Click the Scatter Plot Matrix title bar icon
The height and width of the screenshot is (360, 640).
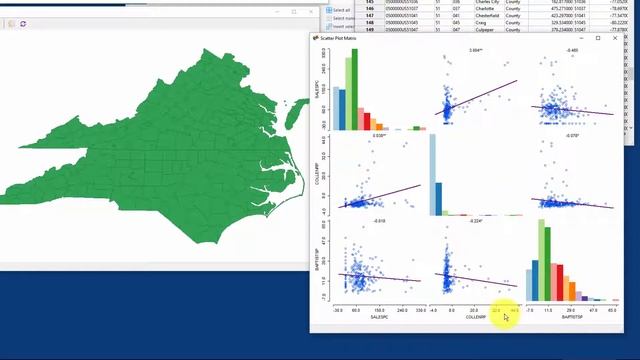[x=315, y=38]
